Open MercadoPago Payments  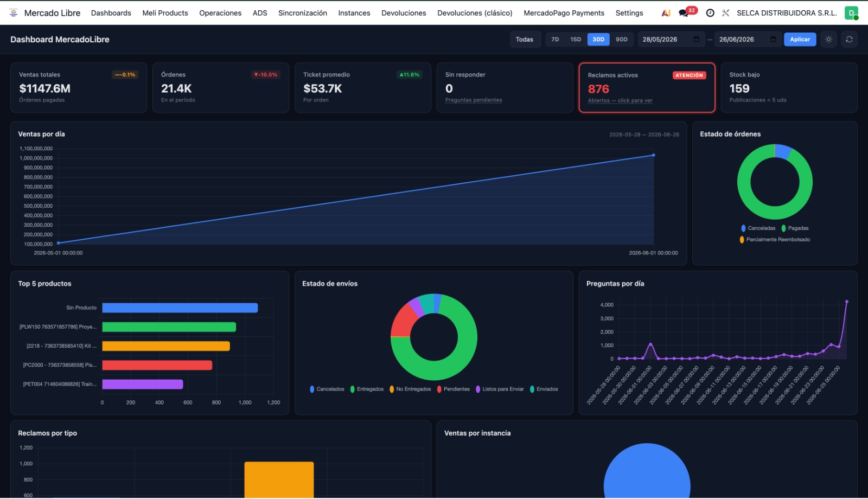(x=564, y=13)
